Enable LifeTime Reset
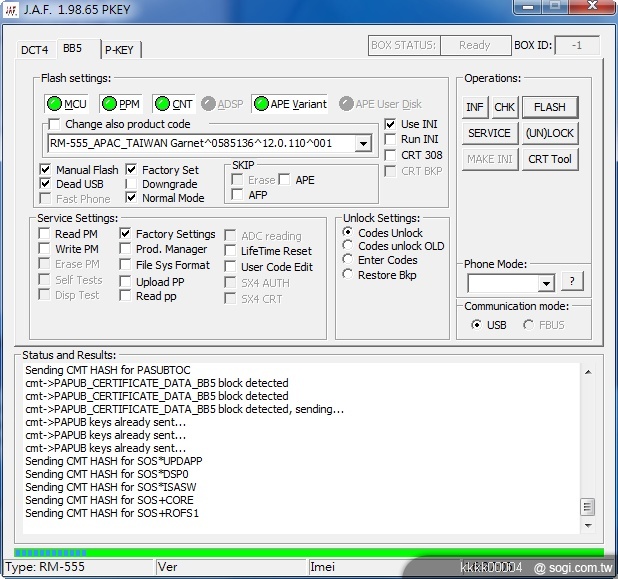The image size is (618, 579). tap(230, 251)
